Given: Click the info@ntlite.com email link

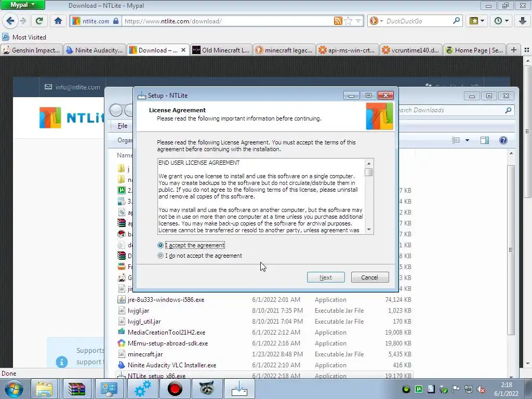Looking at the screenshot, I should pyautogui.click(x=78, y=87).
